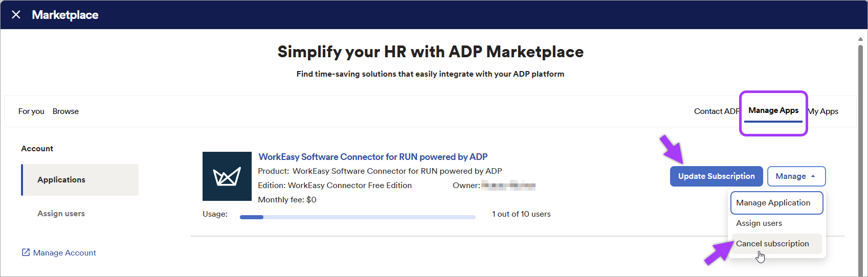868x277 pixels.
Task: Select Manage Application from menu
Action: 776,203
